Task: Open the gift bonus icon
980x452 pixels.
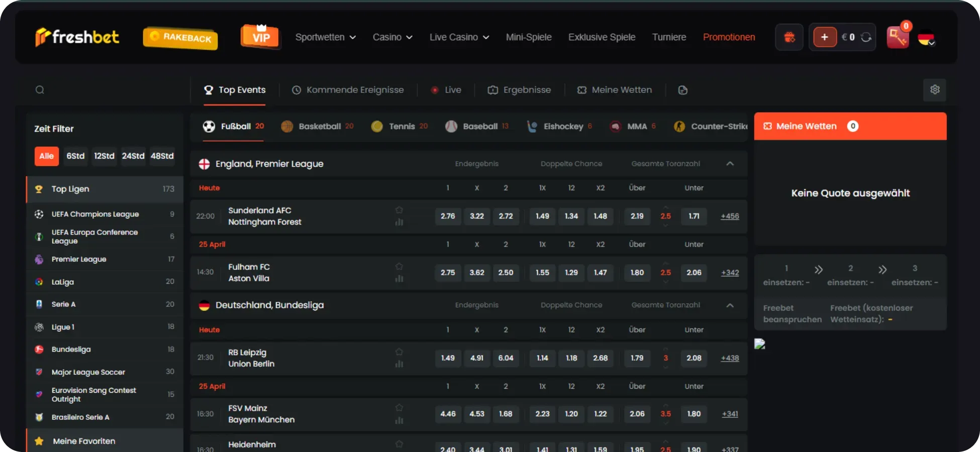Action: tap(790, 37)
